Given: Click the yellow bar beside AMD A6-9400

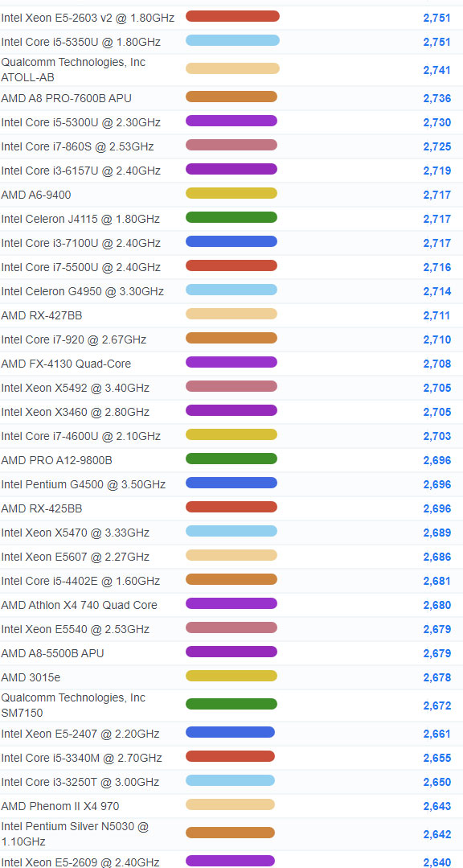Looking at the screenshot, I should [231, 193].
